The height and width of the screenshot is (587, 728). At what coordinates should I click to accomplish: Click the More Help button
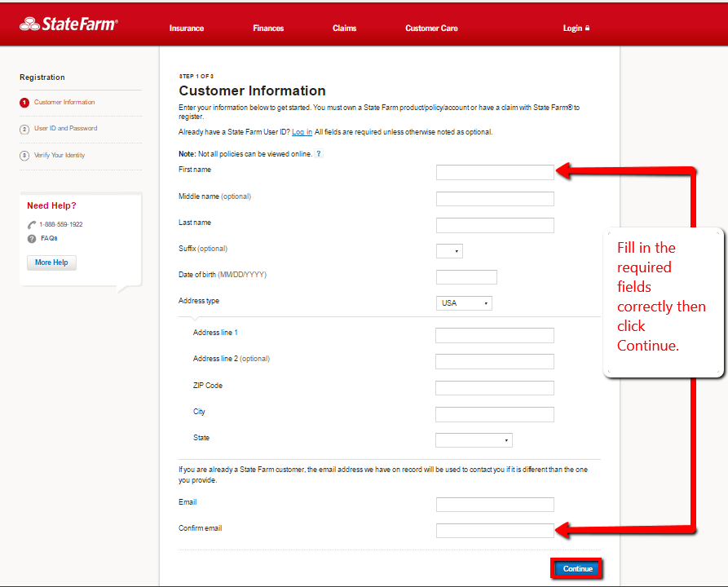click(51, 263)
